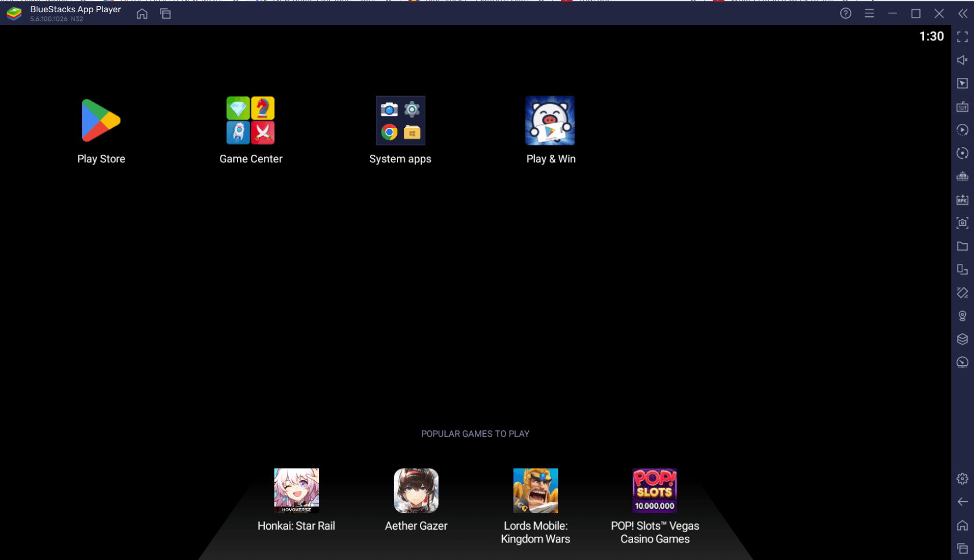Trim memory using the sidebar icon
The width and height of the screenshot is (974, 560).
[x=962, y=176]
